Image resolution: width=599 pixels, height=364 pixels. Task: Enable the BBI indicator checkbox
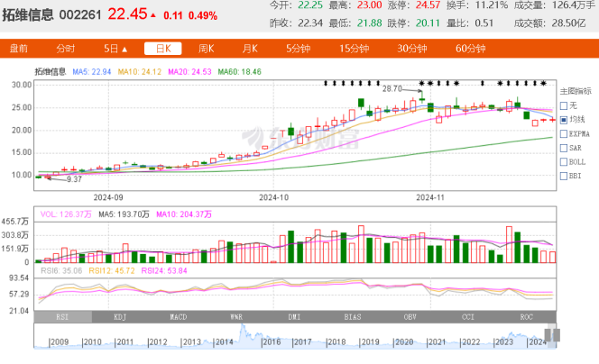coord(564,177)
